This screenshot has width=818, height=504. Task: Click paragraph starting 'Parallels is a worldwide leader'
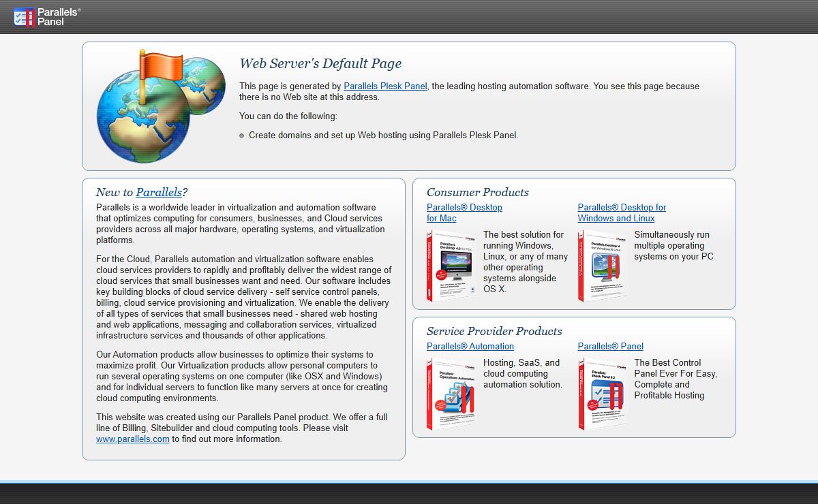(x=241, y=223)
